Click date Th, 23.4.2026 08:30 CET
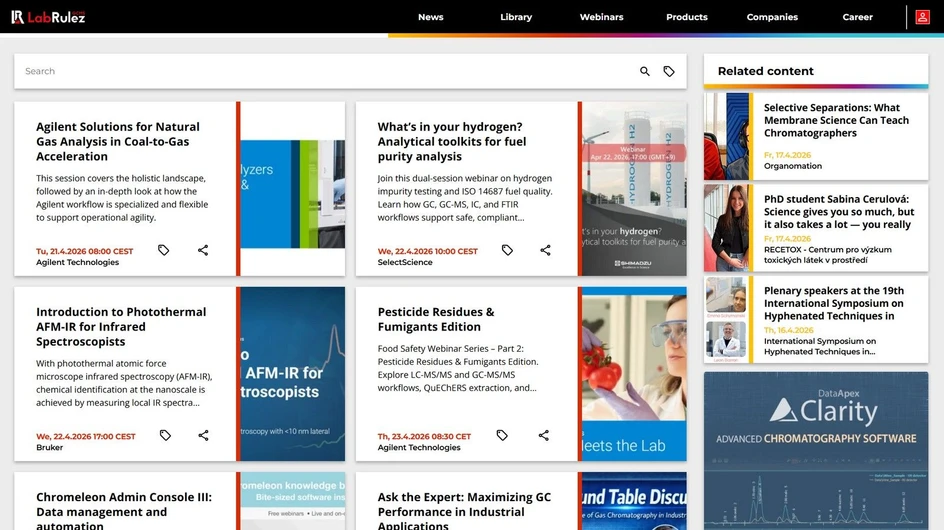Image resolution: width=944 pixels, height=530 pixels. pyautogui.click(x=424, y=436)
